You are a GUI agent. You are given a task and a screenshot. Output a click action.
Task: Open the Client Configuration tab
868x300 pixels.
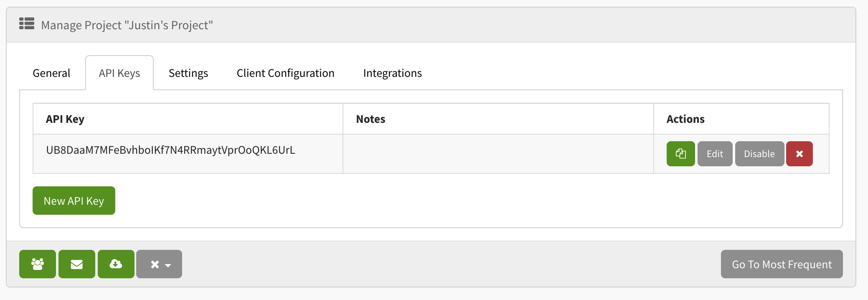(x=285, y=73)
